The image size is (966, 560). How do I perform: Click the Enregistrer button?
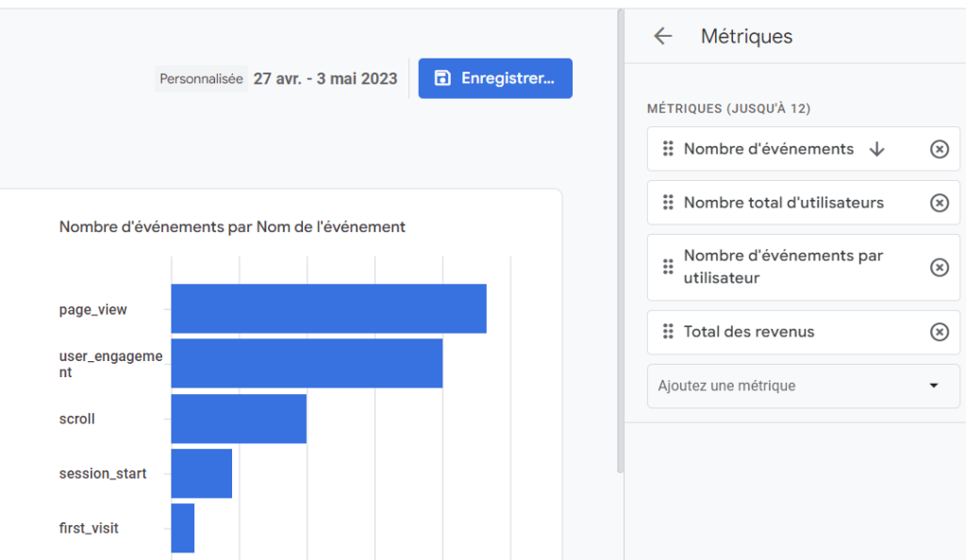coord(495,78)
